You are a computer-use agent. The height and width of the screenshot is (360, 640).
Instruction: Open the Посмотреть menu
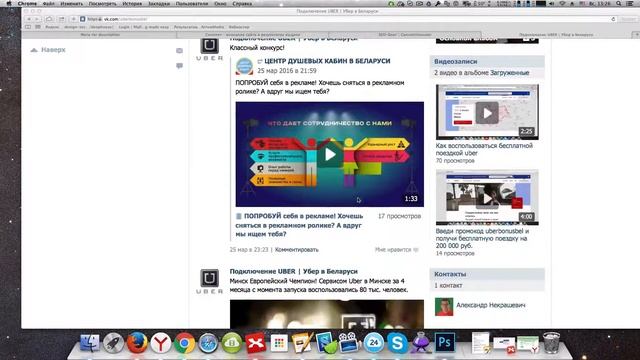pos(103,3)
